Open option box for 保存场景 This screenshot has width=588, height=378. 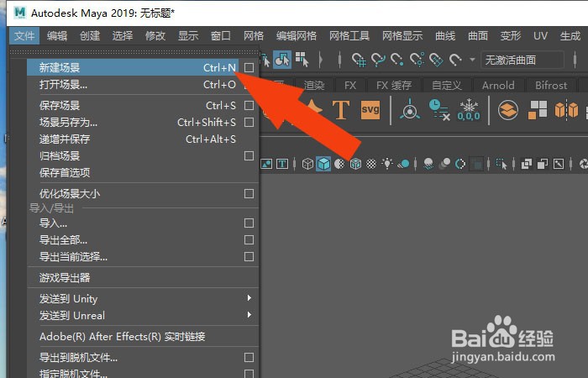[249, 105]
